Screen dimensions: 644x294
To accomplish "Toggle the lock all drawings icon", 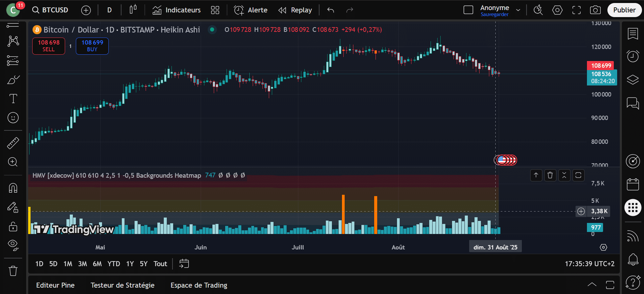I will coord(13,227).
